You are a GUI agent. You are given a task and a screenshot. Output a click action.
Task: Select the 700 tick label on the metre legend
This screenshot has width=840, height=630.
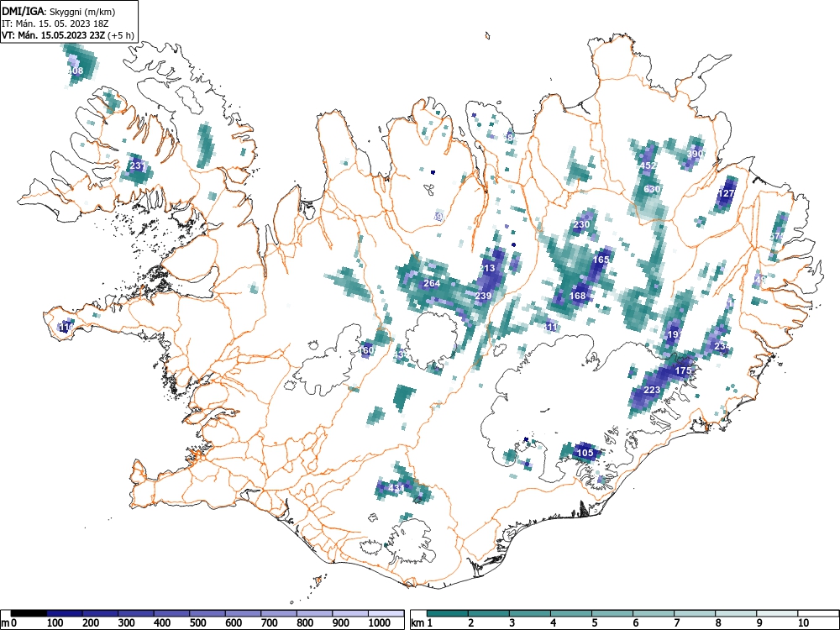(x=270, y=623)
